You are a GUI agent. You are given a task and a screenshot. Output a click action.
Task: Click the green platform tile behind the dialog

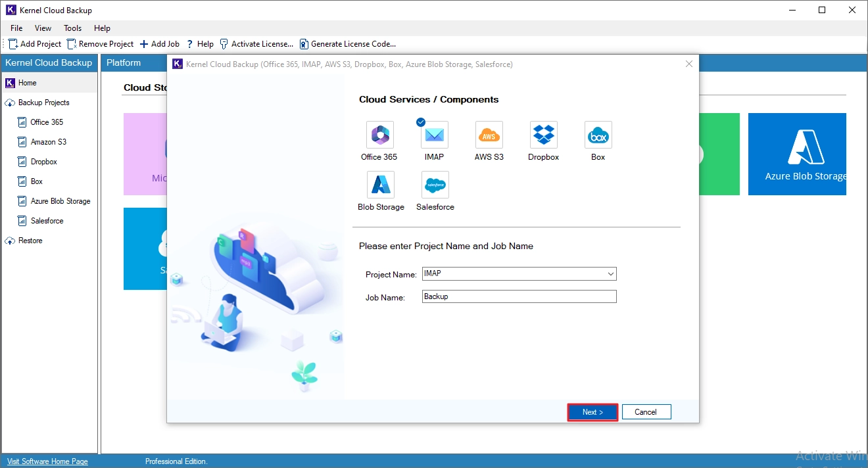pos(719,154)
